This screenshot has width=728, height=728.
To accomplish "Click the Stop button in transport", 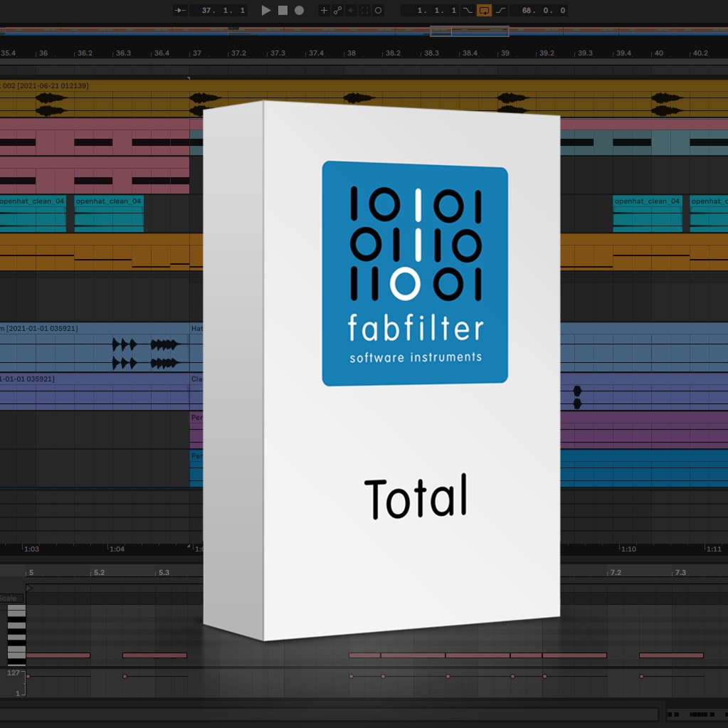I will [283, 11].
